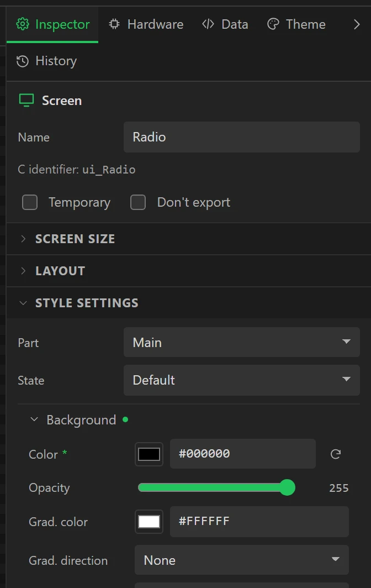Click the History clock icon
371x588 pixels.
coord(23,61)
